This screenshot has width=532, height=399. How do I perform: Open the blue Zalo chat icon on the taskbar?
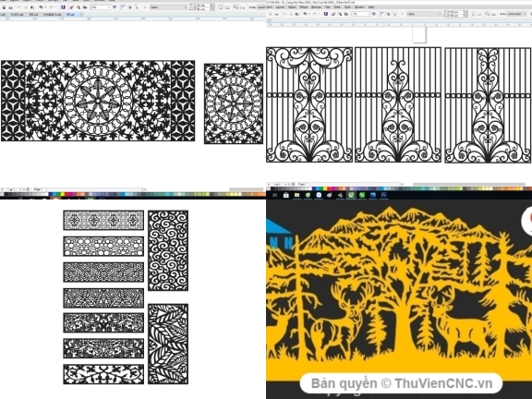[319, 195]
